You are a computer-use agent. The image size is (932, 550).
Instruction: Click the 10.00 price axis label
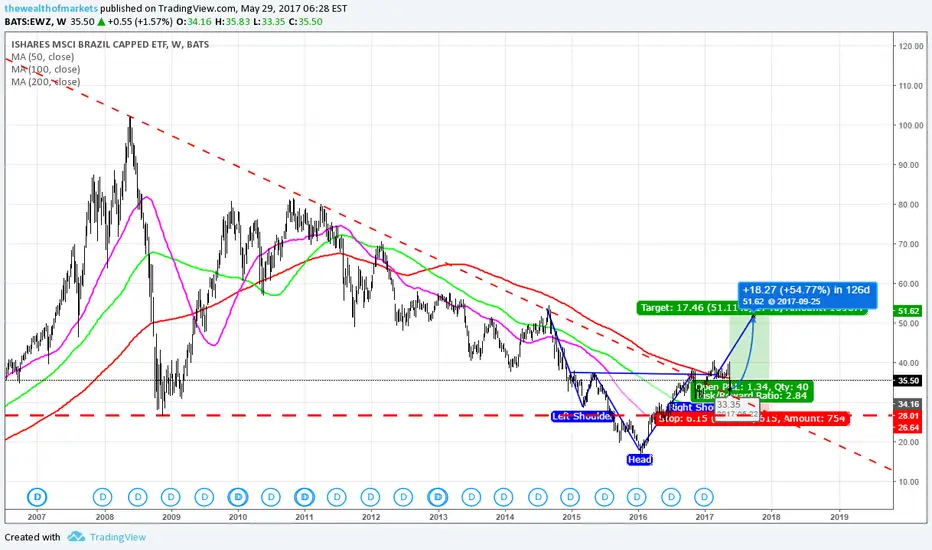[911, 482]
